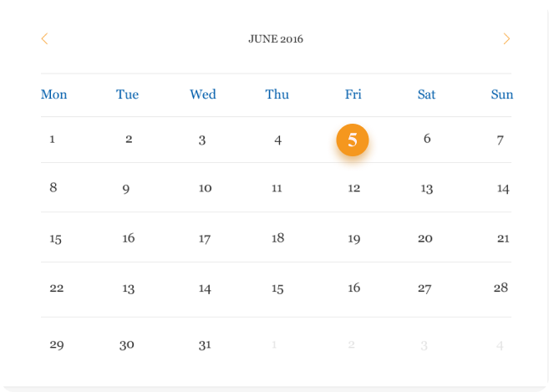Pick date 27 under Sat
Screen dimensions: 549x392
424,288
